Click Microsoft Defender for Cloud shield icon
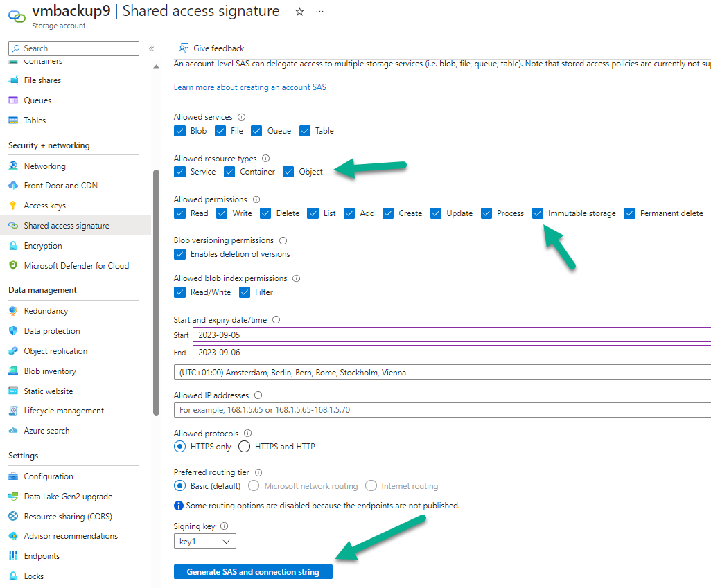This screenshot has width=711, height=588. pyautogui.click(x=13, y=266)
